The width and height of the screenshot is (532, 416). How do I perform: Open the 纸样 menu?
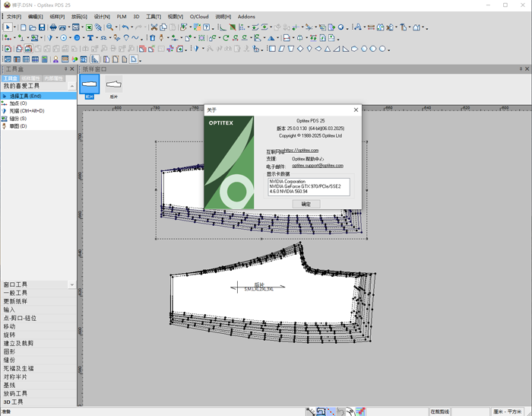click(x=57, y=17)
